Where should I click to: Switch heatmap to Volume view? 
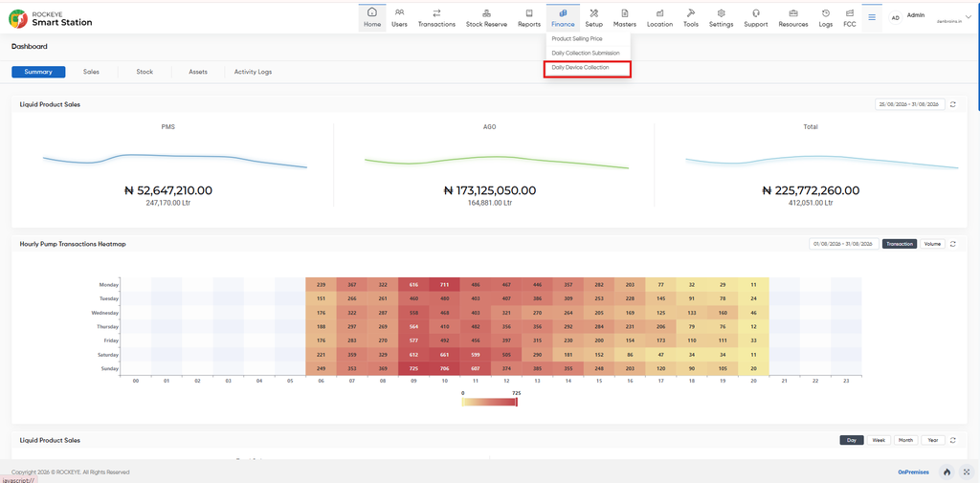click(x=932, y=244)
